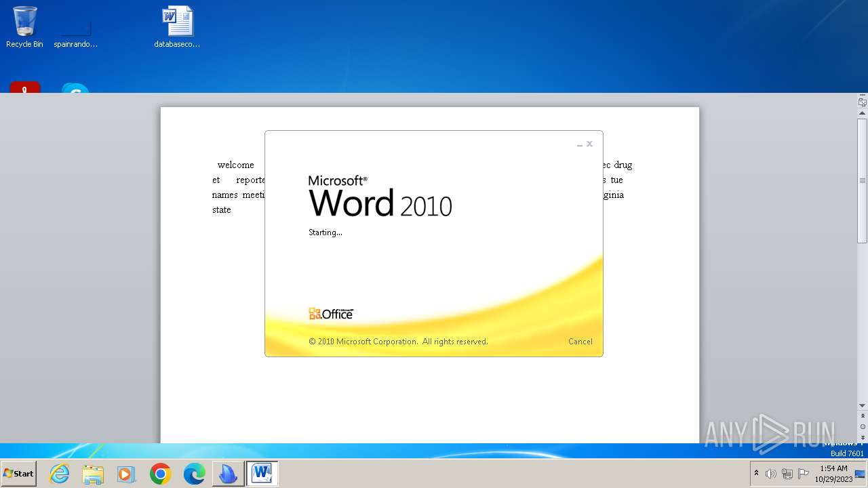Image resolution: width=868 pixels, height=488 pixels.
Task: Click the blue app icon beside Edge in taskbar
Action: 228,474
